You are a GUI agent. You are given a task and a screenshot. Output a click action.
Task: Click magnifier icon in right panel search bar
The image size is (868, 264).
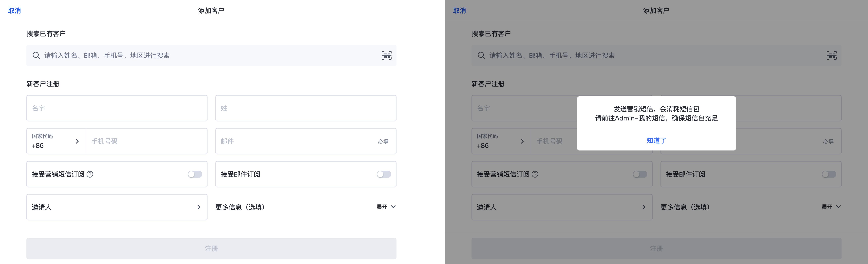[x=481, y=56]
